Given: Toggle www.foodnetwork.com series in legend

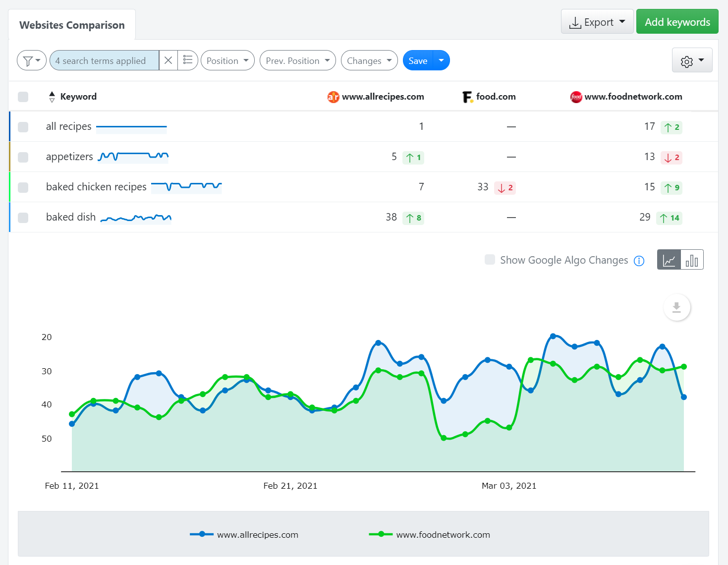Looking at the screenshot, I should tap(430, 534).
